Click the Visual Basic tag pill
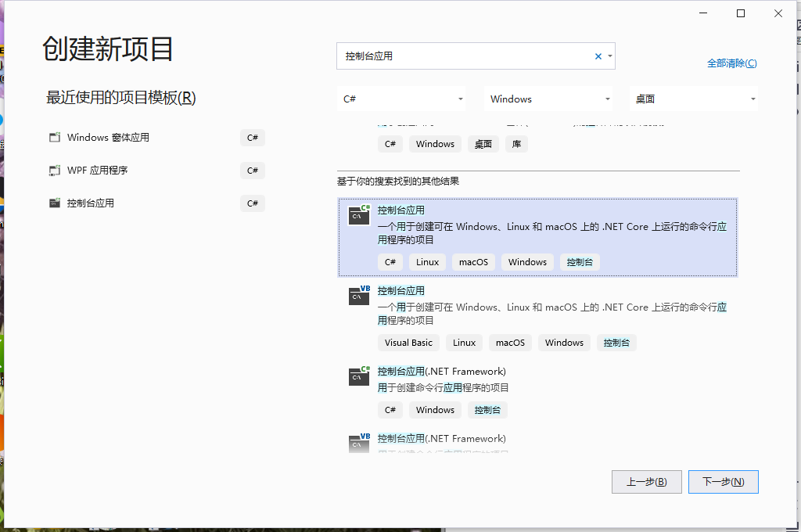 pos(408,343)
